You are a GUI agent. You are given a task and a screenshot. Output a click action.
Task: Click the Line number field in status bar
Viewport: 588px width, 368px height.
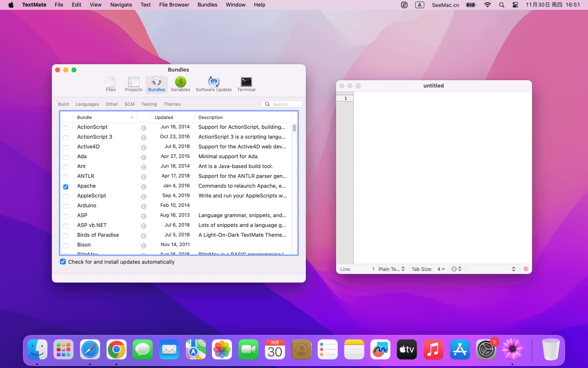tap(358, 269)
